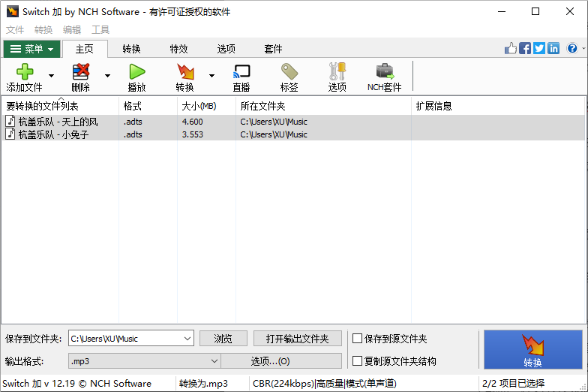Open the 输出格式 .mp3 dropdown
The image size is (588, 392).
coord(144,361)
